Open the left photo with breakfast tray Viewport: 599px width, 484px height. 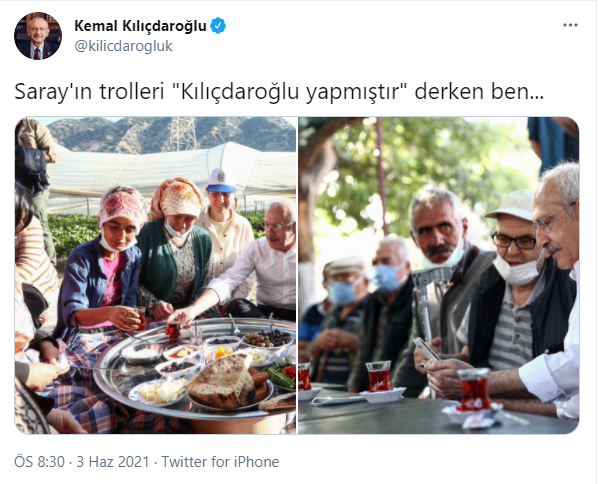point(155,275)
